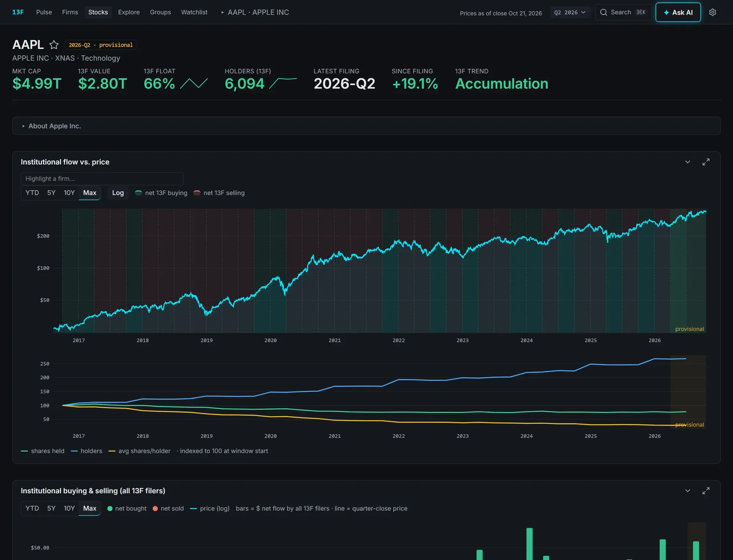Select YTD range on buying & selling chart
Viewport: 733px width, 560px height.
click(x=32, y=508)
